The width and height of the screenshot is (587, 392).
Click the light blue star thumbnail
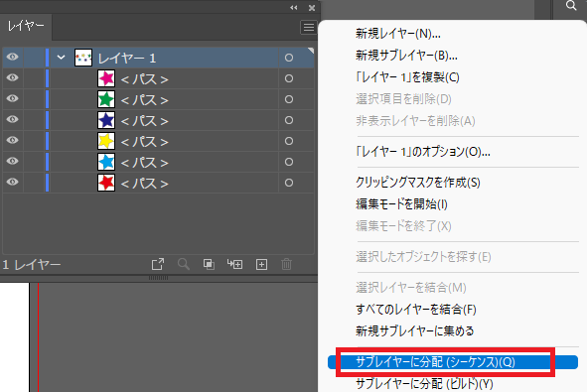(x=106, y=162)
